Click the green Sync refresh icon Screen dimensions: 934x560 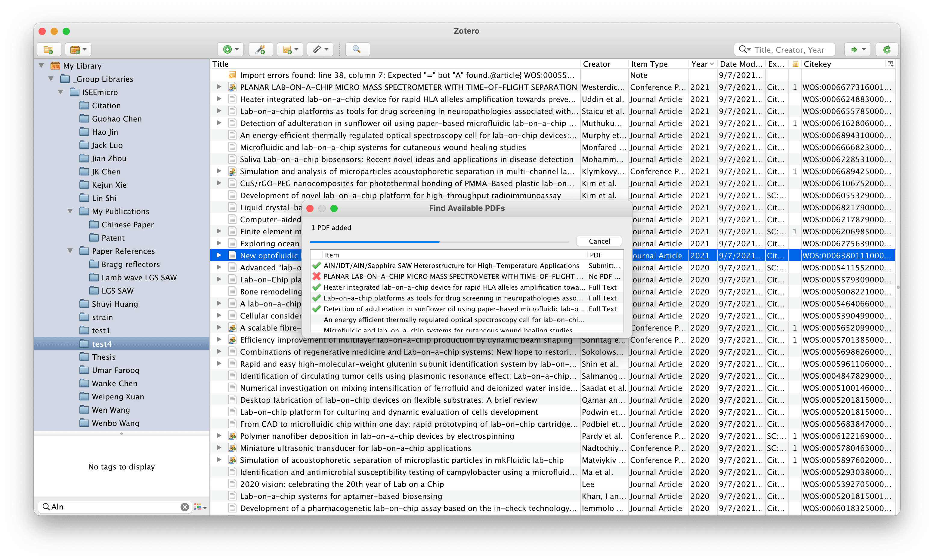(887, 49)
